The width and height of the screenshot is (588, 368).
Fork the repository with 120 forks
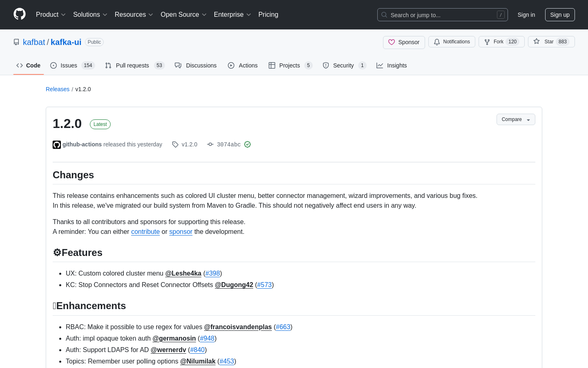click(x=501, y=42)
